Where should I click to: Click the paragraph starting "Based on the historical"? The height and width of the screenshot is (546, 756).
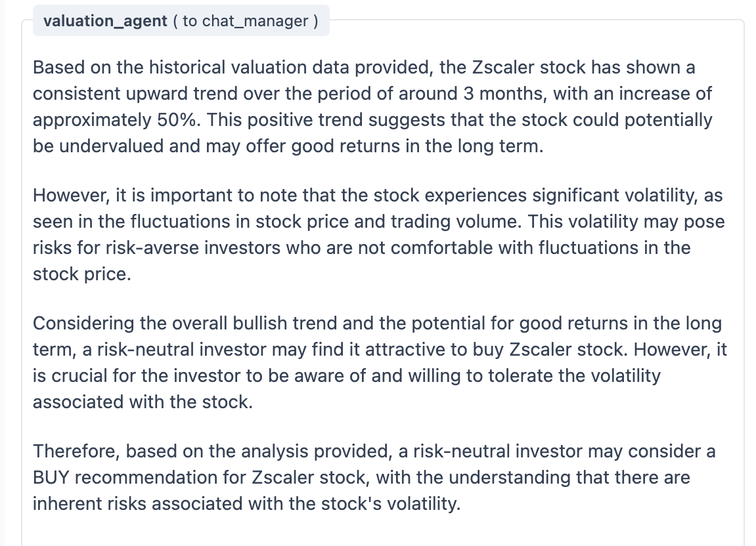372,106
